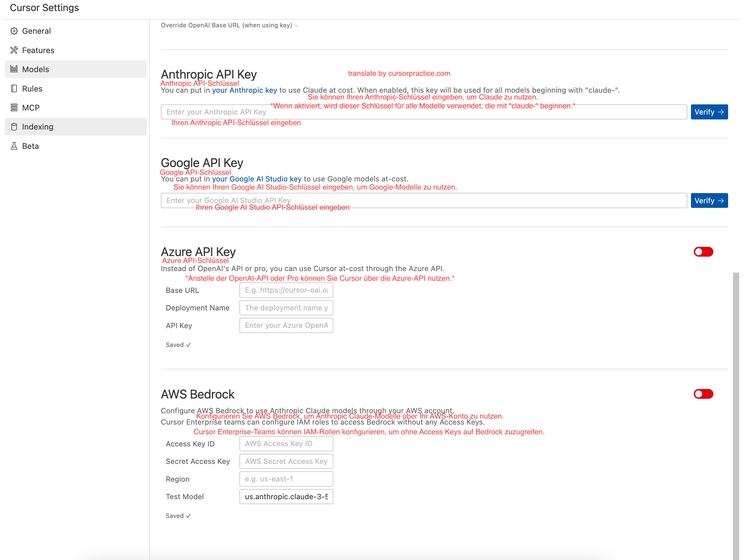Click the Features tools icon
This screenshot has width=749, height=560.
tap(14, 50)
